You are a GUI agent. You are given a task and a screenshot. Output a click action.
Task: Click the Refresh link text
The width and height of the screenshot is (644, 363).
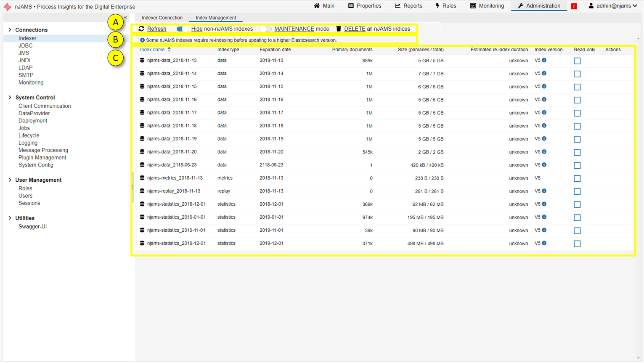point(156,29)
